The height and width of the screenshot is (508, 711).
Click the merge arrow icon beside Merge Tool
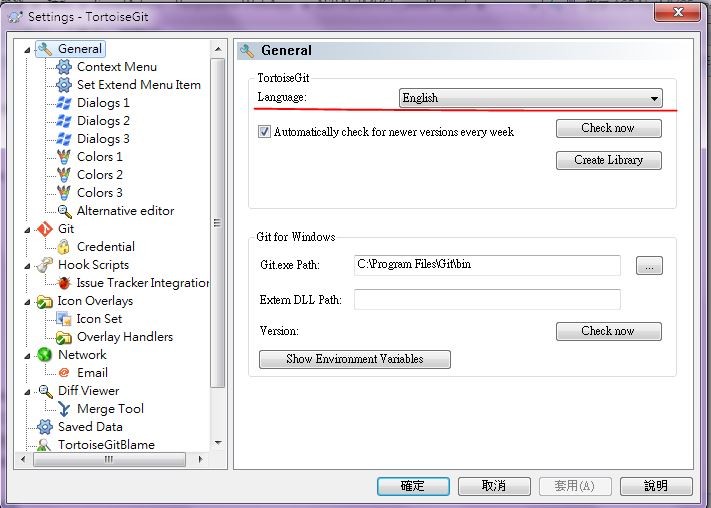pyautogui.click(x=64, y=409)
